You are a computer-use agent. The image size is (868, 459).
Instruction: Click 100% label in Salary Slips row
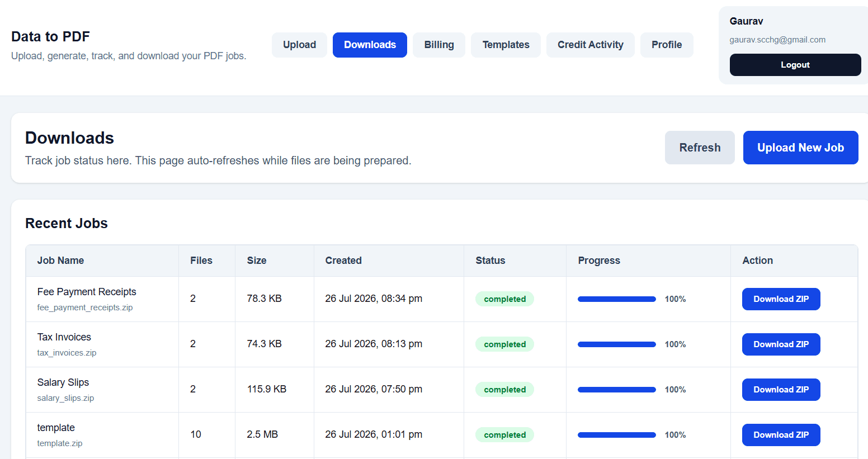click(x=675, y=390)
